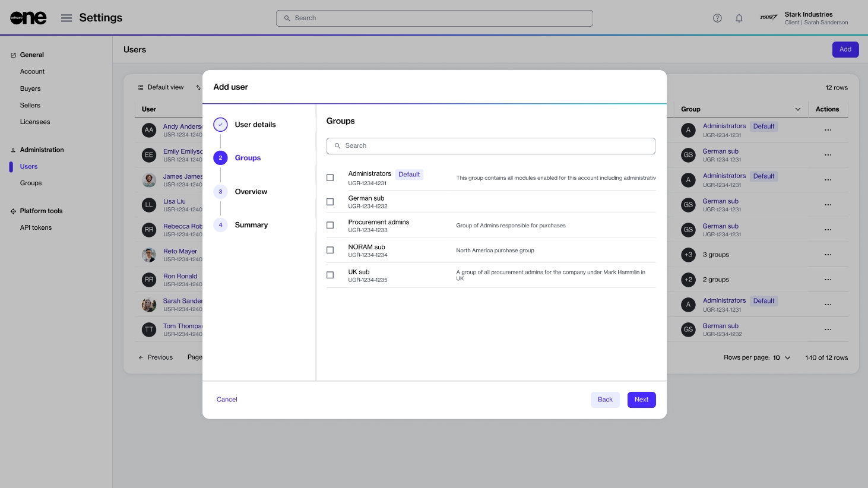Click the help question mark icon

717,18
